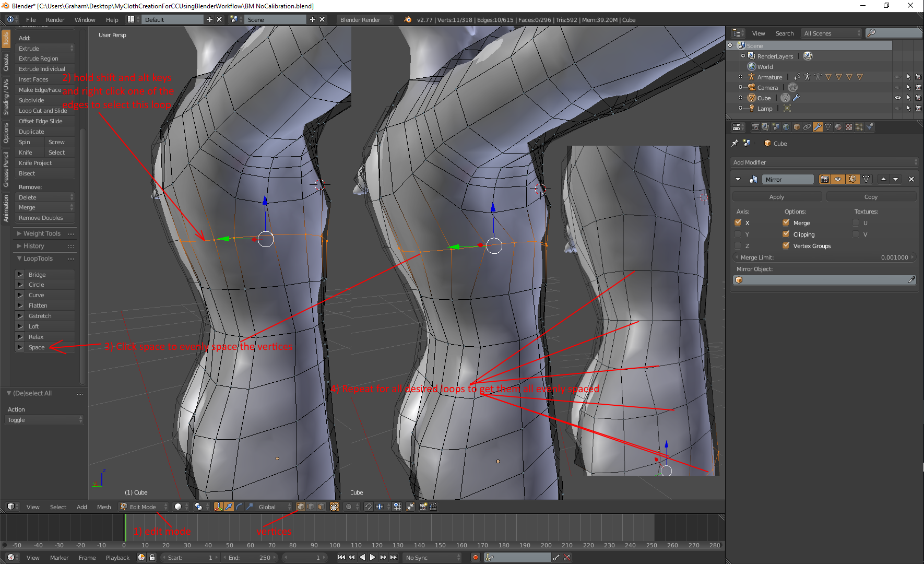Open the Global orientation dropdown
Viewport: 924px width, 564px height.
click(x=275, y=507)
